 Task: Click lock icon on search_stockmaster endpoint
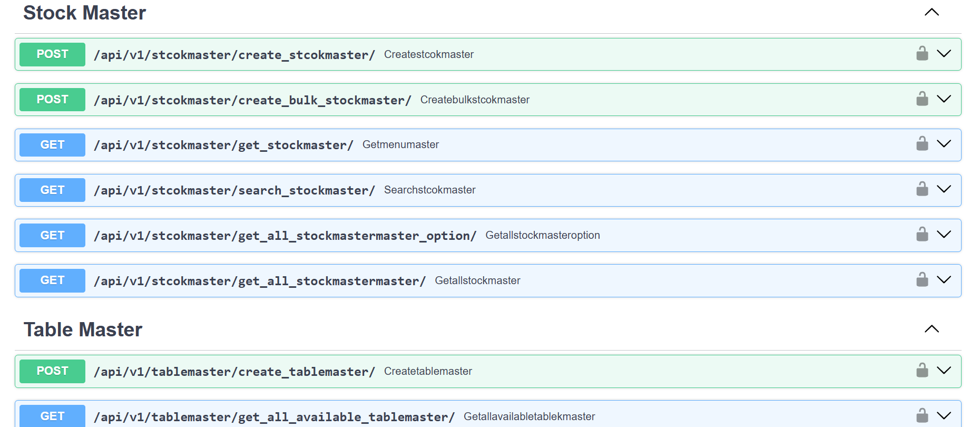tap(922, 189)
